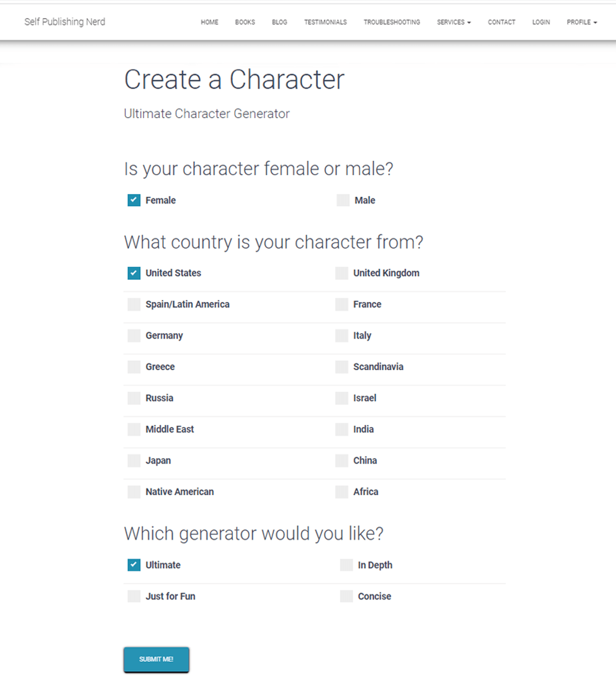Go to the Books page
Screen dimensions: 616x699
[x=245, y=22]
